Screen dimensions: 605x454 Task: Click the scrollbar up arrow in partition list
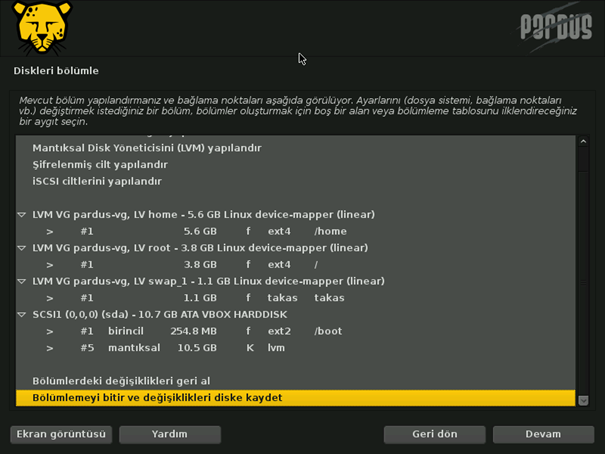(x=583, y=143)
